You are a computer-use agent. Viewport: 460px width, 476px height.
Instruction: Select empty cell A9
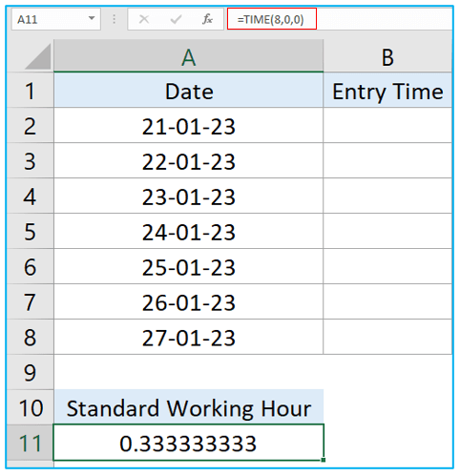tap(189, 372)
